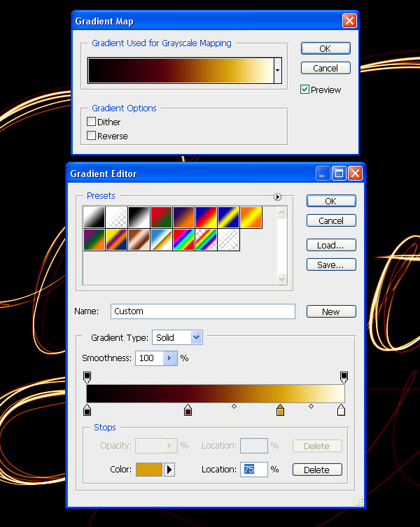The height and width of the screenshot is (527, 420).
Task: Select the right opacity stop above gradient
Action: pos(344,377)
